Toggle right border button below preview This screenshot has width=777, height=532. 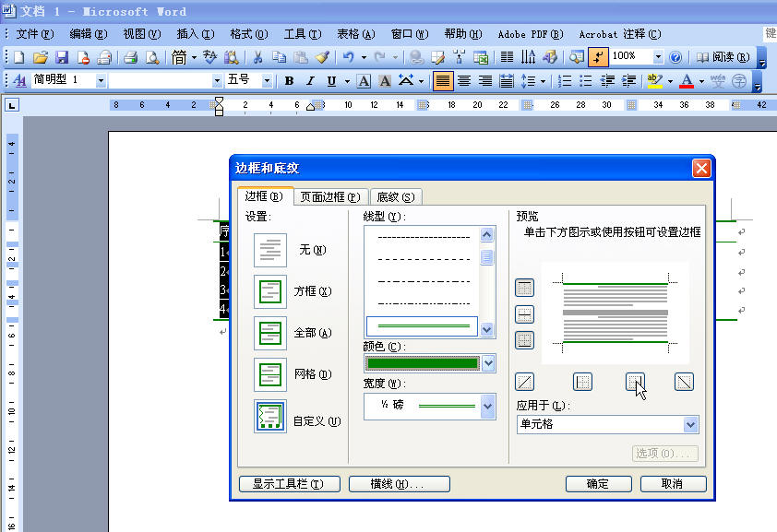pyautogui.click(x=635, y=382)
